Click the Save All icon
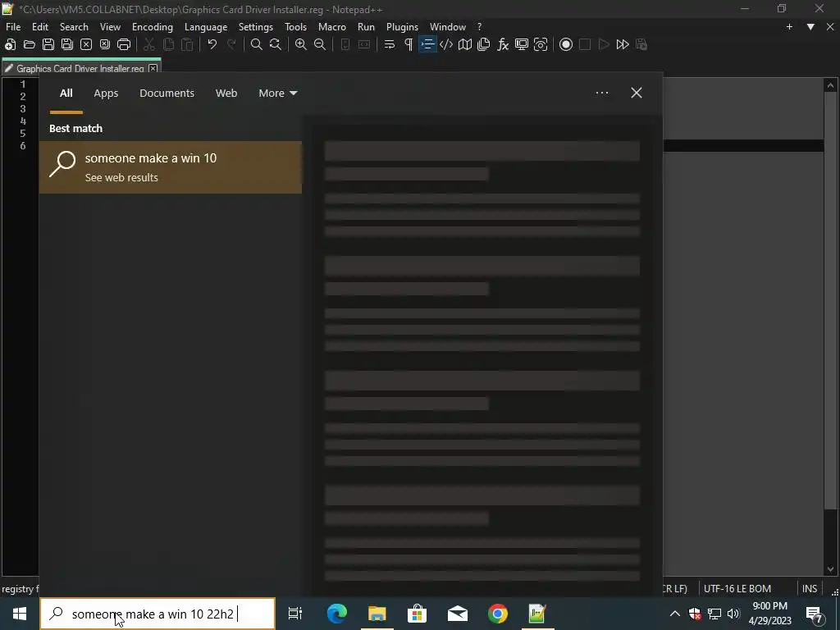This screenshot has width=840, height=630. pos(67,44)
